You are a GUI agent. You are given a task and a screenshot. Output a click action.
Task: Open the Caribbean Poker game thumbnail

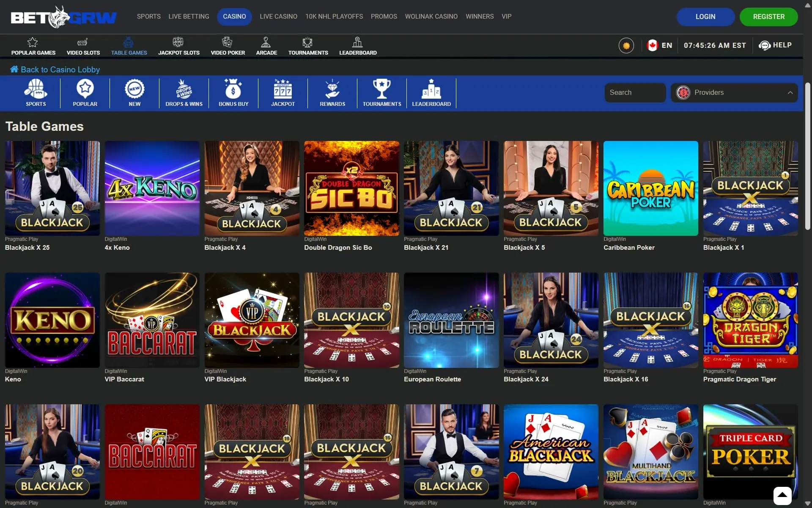(650, 188)
